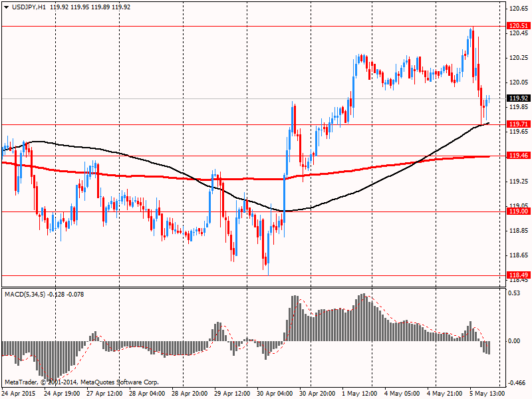Open the chart dropdown triangle beside USDJPY,H1
The image size is (532, 399).
(7, 7)
